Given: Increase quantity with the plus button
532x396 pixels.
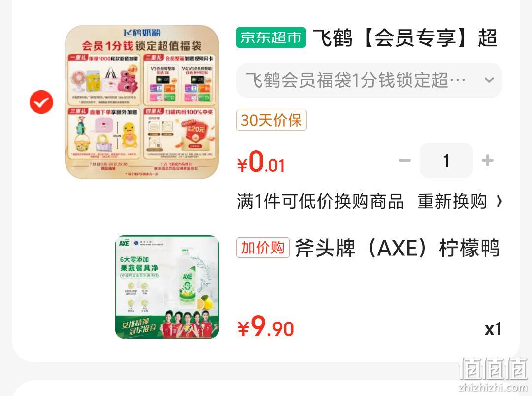Looking at the screenshot, I should 488,160.
